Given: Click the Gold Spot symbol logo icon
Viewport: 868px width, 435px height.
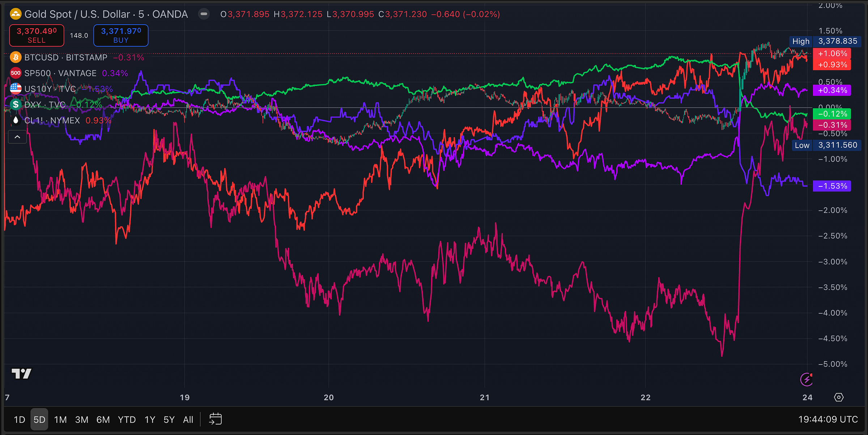Looking at the screenshot, I should pyautogui.click(x=16, y=14).
